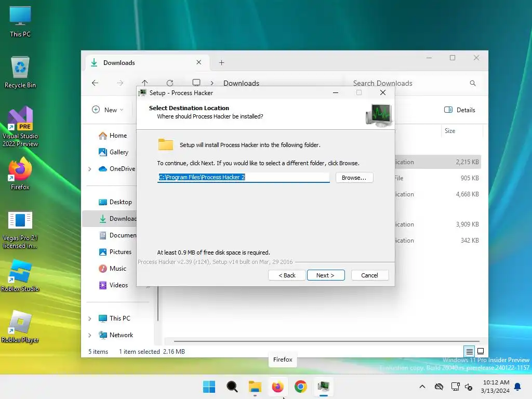
Task: Expand the Network tree node
Action: click(x=89, y=335)
